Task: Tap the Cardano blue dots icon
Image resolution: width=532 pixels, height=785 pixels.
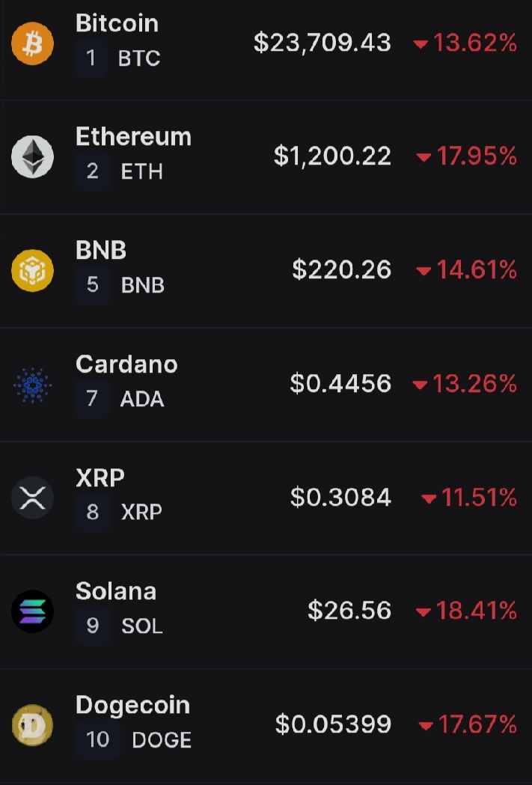Action: click(32, 385)
